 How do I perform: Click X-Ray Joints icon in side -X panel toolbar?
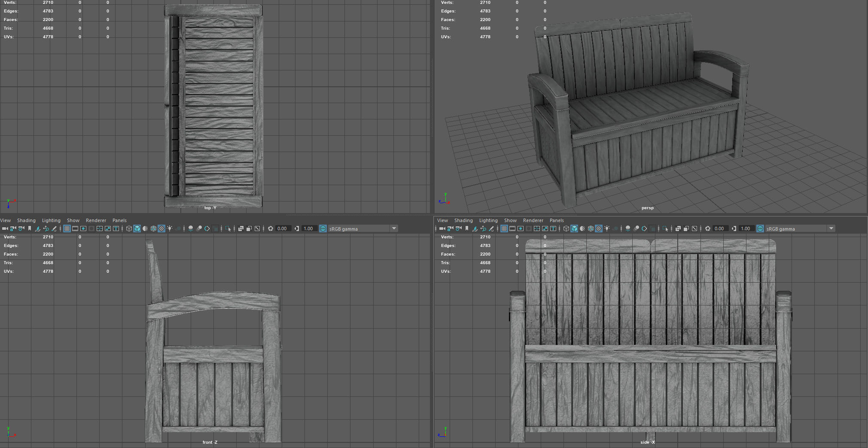694,229
